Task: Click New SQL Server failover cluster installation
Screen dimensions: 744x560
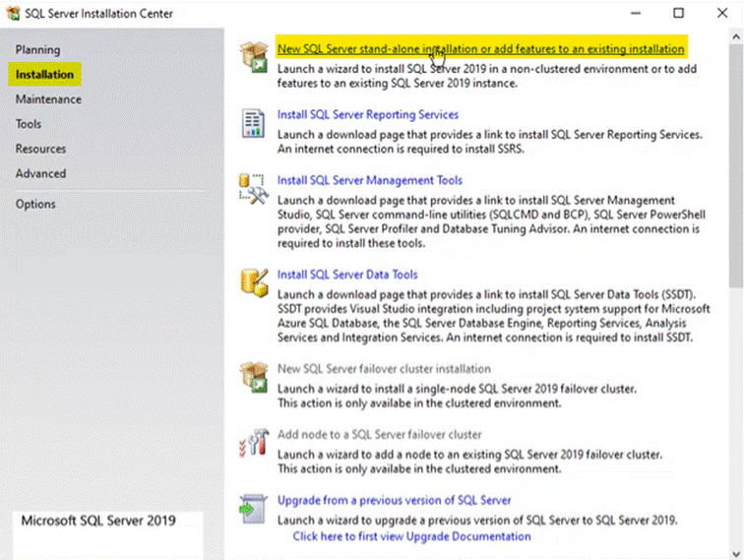Action: (384, 369)
